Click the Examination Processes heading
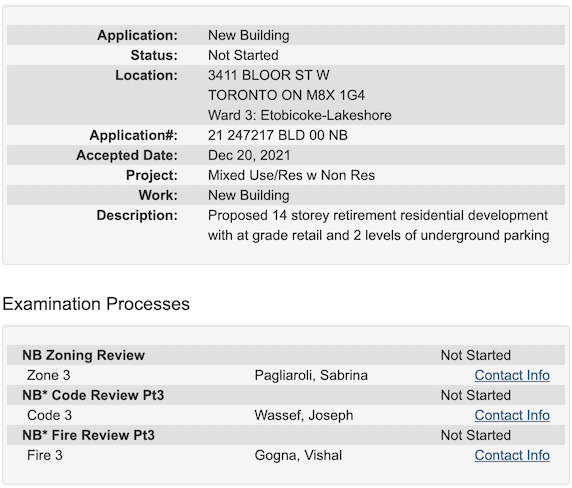 point(96,304)
